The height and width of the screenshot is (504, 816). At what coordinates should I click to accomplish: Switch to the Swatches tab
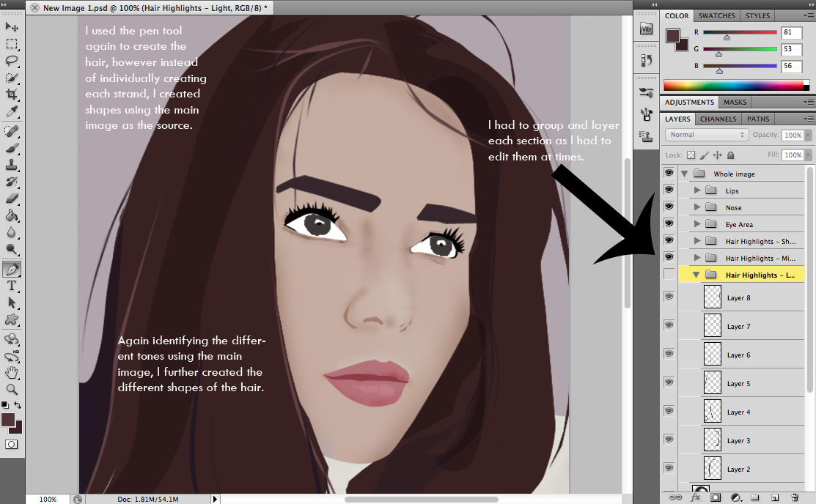[x=716, y=15]
